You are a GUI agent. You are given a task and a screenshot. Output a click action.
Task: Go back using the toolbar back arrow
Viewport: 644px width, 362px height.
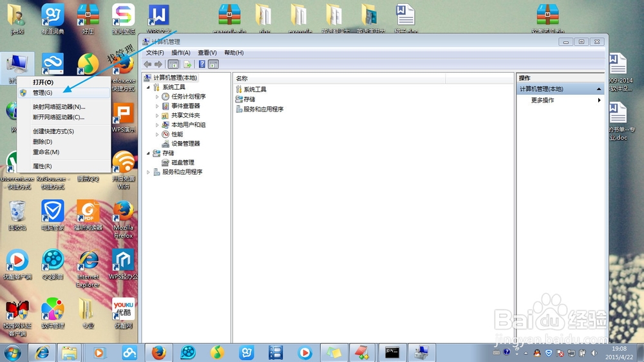click(148, 64)
